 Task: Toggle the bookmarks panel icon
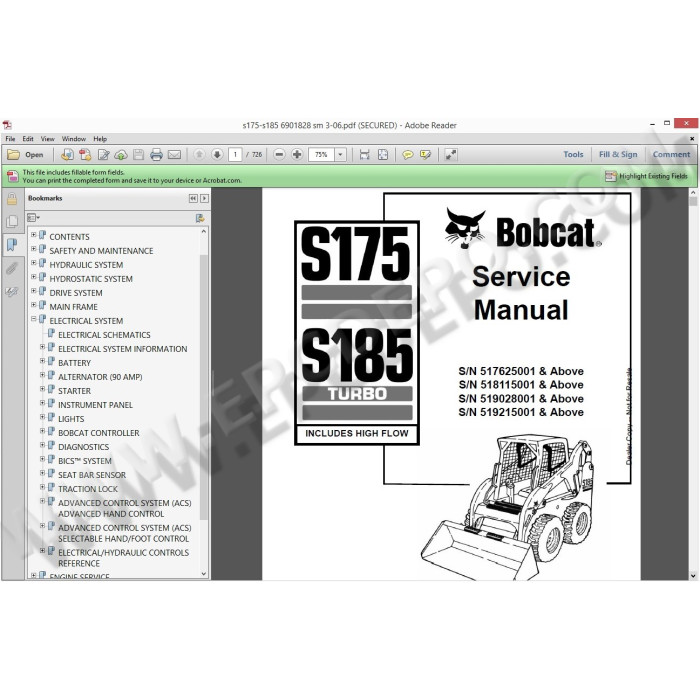tap(12, 244)
